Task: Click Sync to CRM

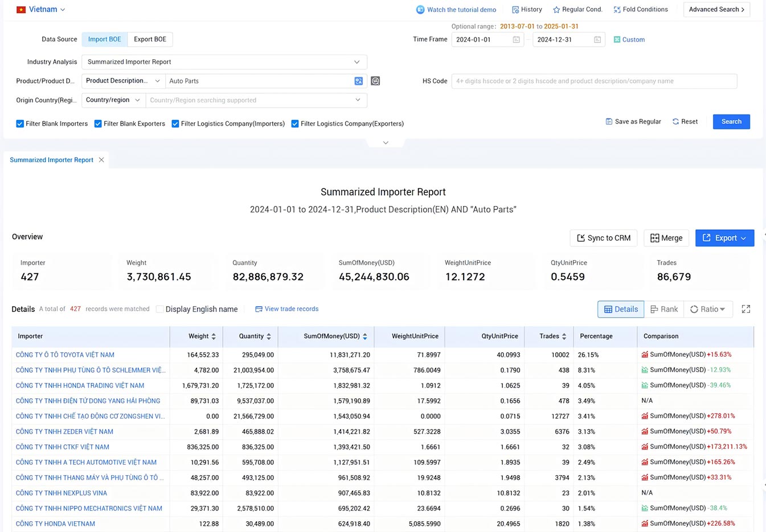Action: [x=604, y=238]
